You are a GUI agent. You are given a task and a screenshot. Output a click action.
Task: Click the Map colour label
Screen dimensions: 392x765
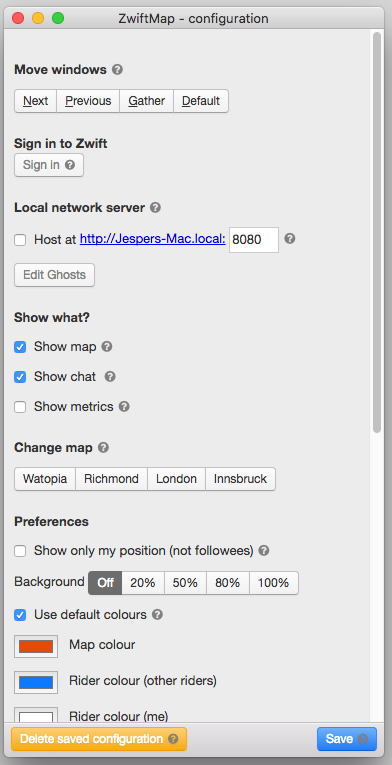pos(102,645)
